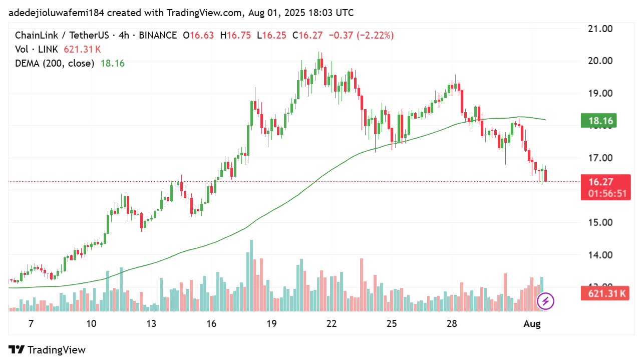Click the green 18.16 DEMA price label
Image resolution: width=643 pixels, height=364 pixels.
coord(598,121)
